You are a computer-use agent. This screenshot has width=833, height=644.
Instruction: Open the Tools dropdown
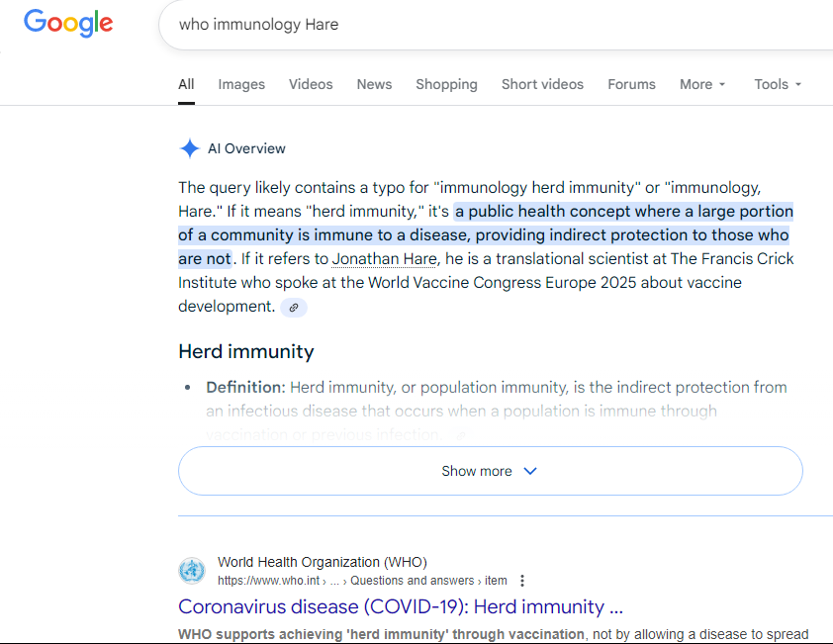(778, 84)
